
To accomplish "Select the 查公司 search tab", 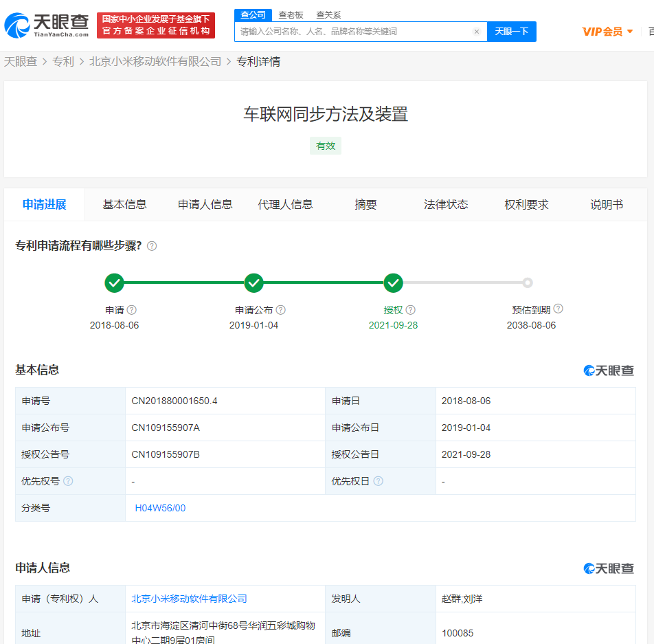I will click(253, 15).
